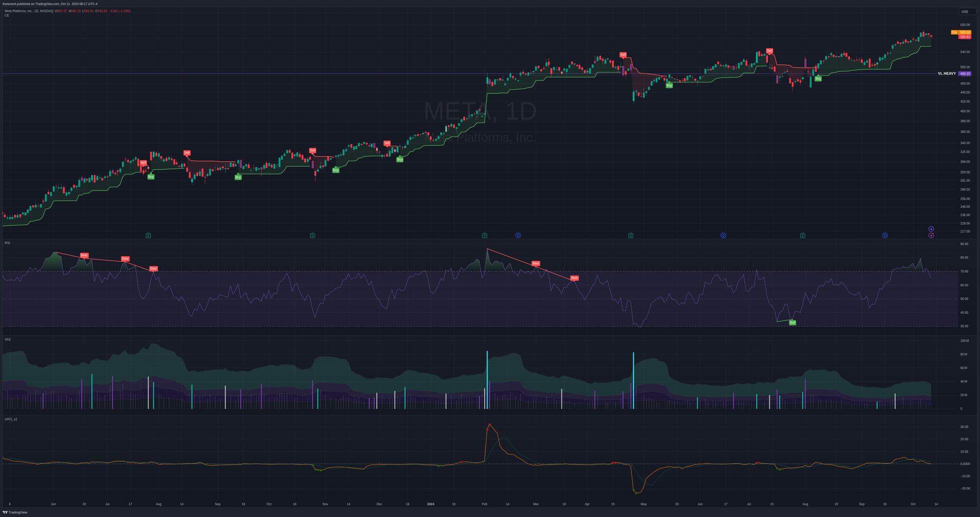Click the Sell signal from April 2024
This screenshot has height=517, width=980.
coord(623,55)
